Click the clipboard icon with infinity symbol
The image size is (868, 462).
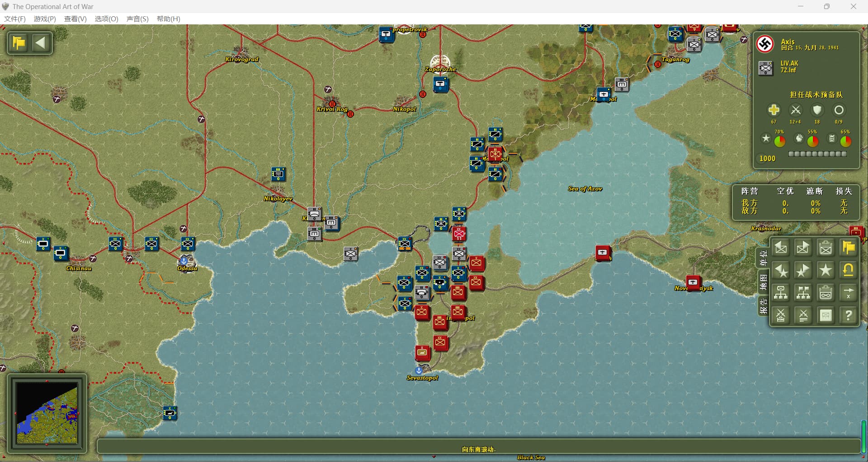826,293
